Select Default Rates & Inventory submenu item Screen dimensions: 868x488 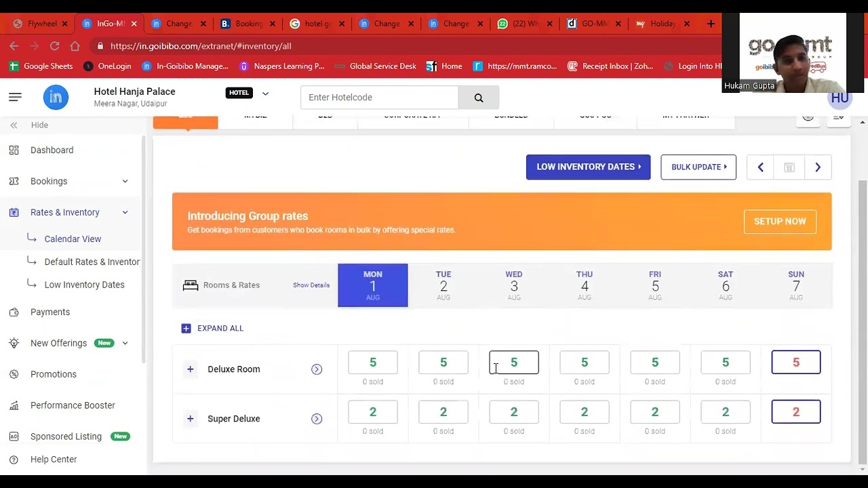tap(92, 262)
